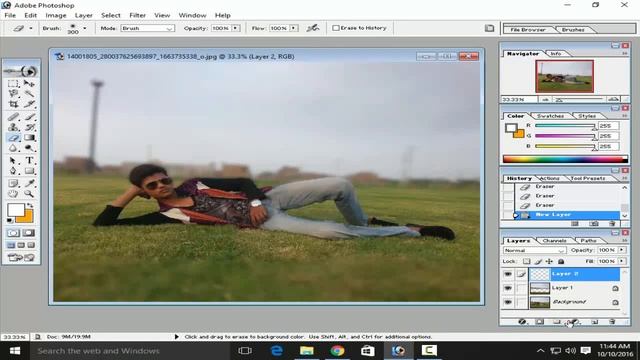Select the Crop tool
Viewport: 640px width, 360px height.
coord(13,104)
